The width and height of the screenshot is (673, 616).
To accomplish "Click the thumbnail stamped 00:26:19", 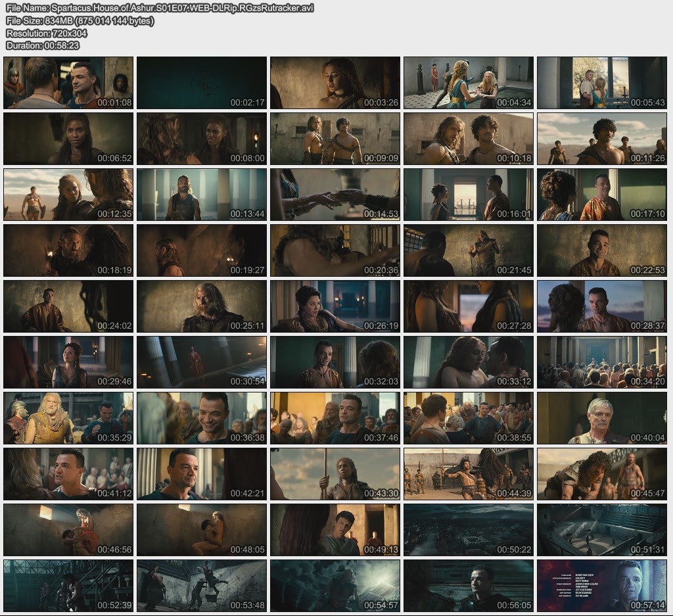I will point(335,306).
